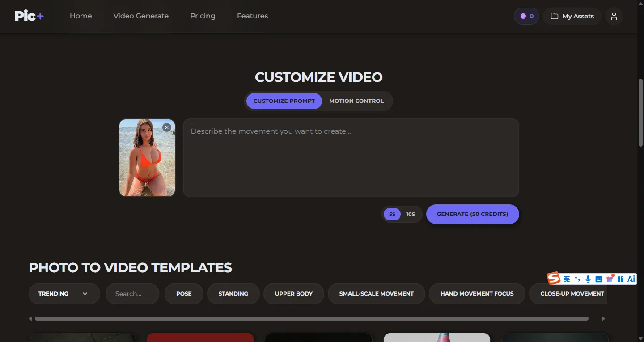The height and width of the screenshot is (342, 644).
Task: Switch the IME English/Chinese mode
Action: pyautogui.click(x=567, y=279)
